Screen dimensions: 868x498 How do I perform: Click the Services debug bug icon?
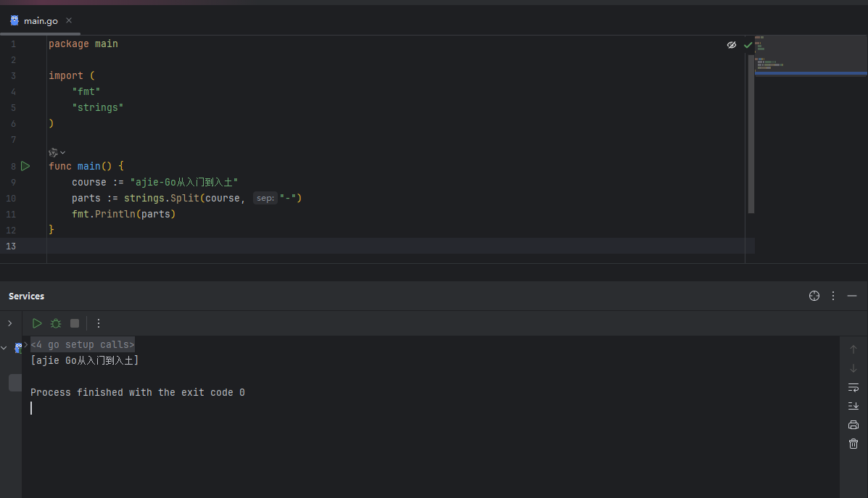tap(56, 323)
